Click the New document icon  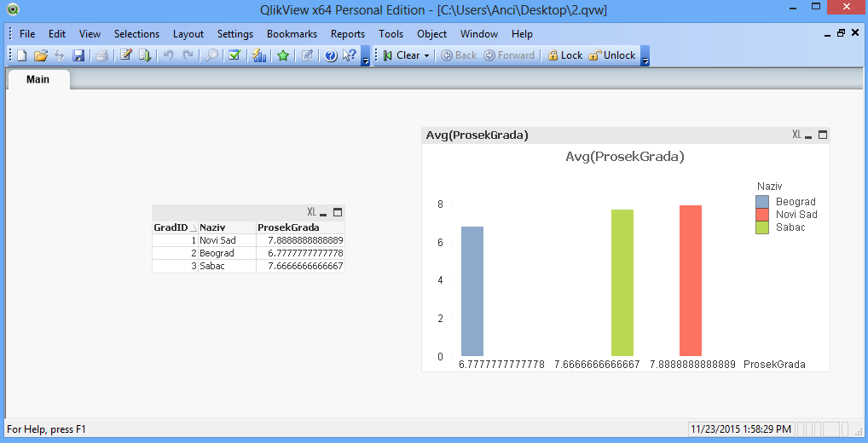[x=21, y=55]
